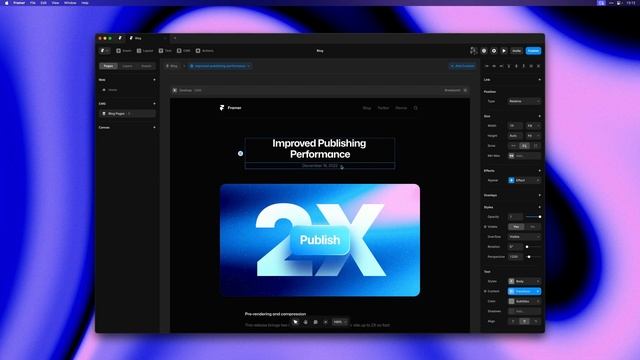Click the Blog breadcrumb

(172, 66)
